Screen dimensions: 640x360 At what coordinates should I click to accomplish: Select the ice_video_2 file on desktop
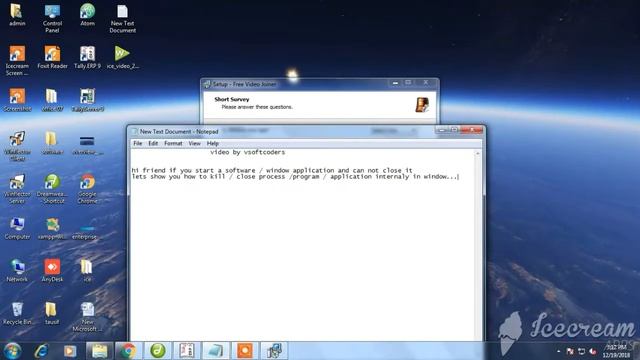click(x=122, y=57)
